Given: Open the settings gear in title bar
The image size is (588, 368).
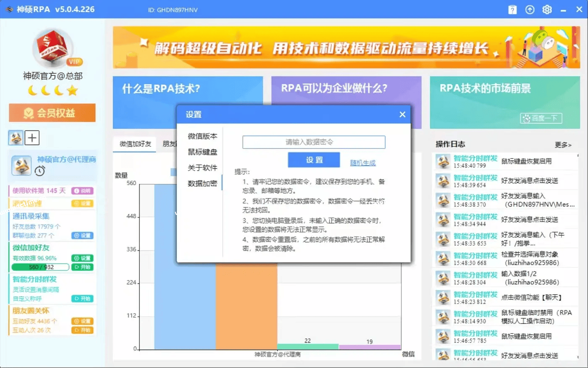Looking at the screenshot, I should pyautogui.click(x=547, y=9).
